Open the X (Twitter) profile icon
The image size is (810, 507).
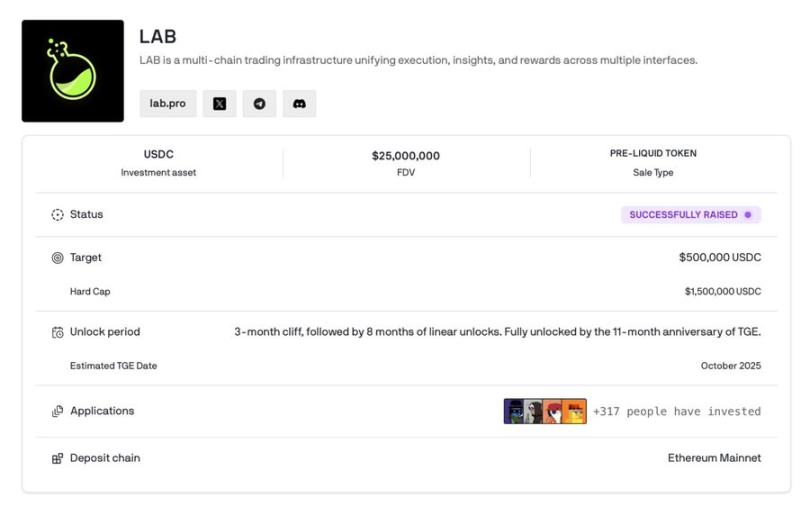(x=219, y=103)
